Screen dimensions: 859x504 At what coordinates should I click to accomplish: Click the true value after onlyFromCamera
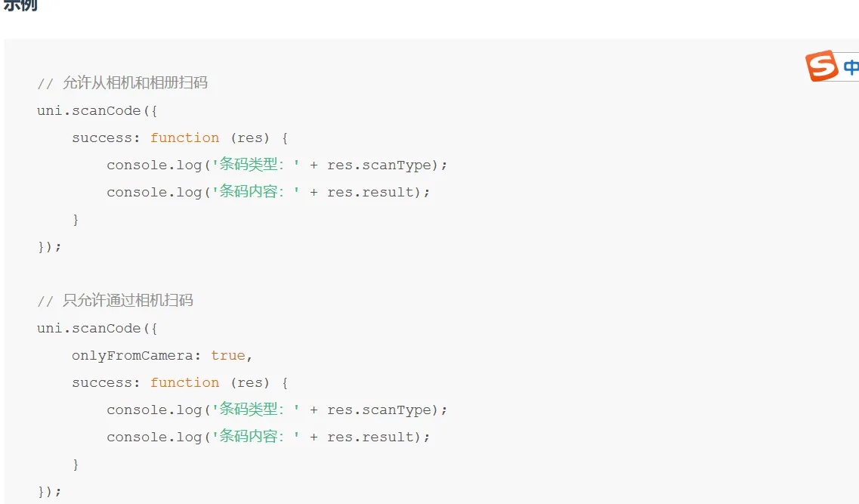228,355
